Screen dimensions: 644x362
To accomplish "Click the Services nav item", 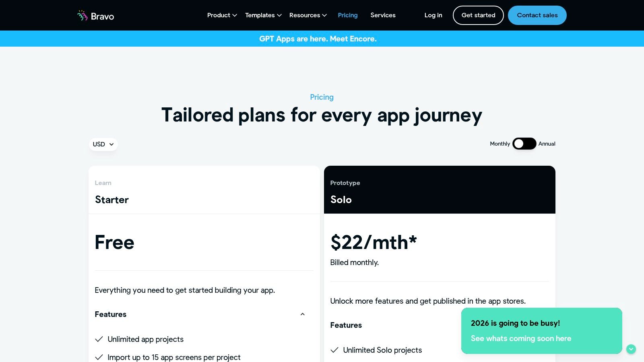I will 383,15.
